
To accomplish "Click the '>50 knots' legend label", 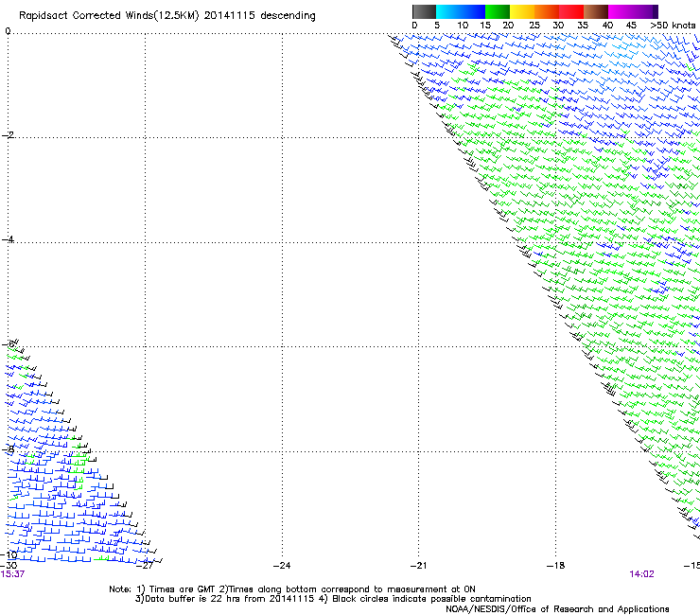I will click(673, 26).
